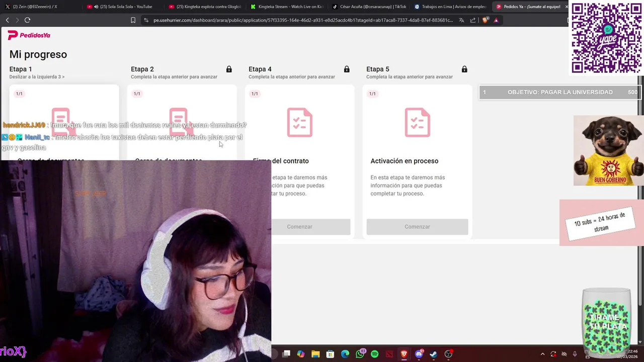
Task: Switch to César Acuña TikTok tab
Action: pos(368,7)
